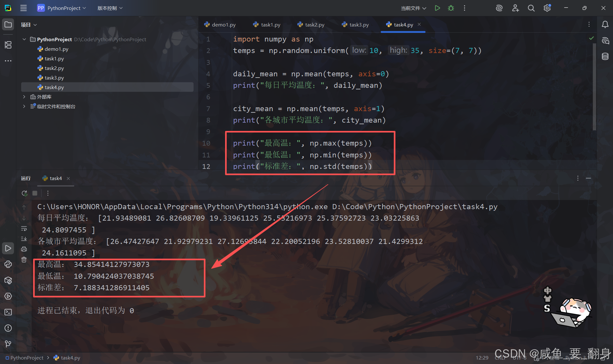Open the Database tool window on the right
The width and height of the screenshot is (613, 364).
click(x=605, y=57)
